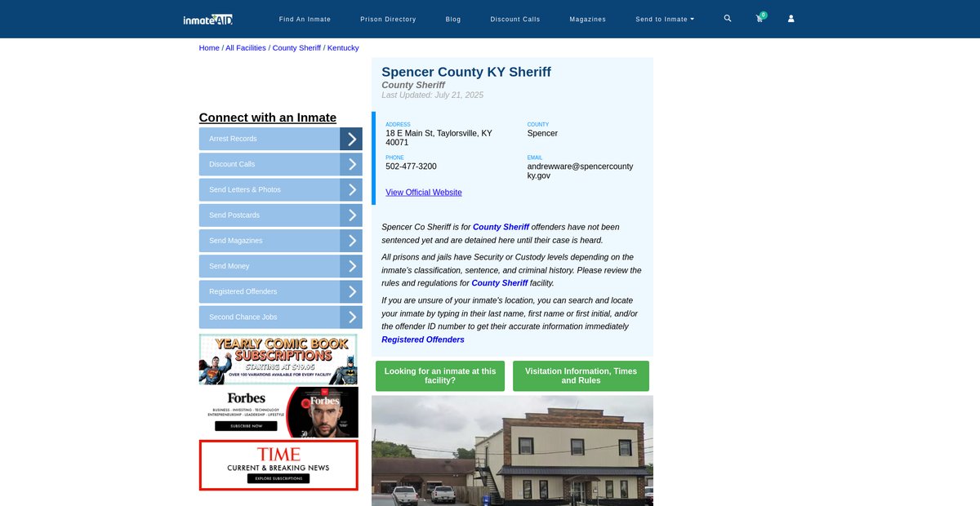Click the Kentucky breadcrumb link

click(343, 48)
